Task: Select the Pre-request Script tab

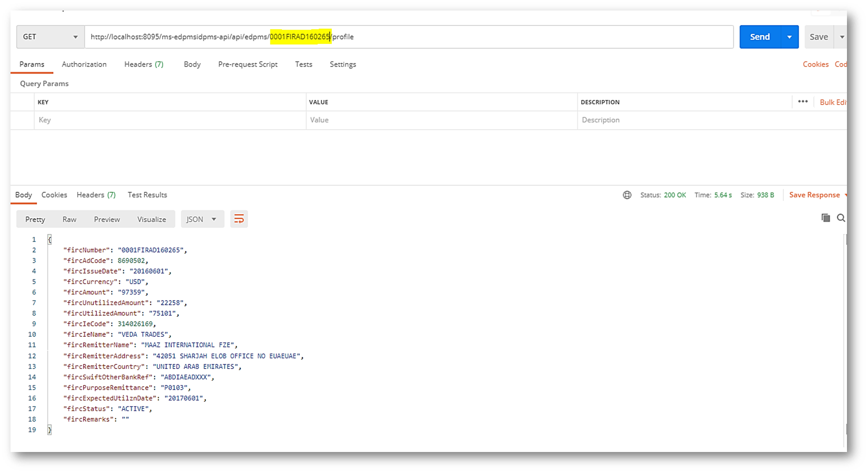Action: [247, 65]
